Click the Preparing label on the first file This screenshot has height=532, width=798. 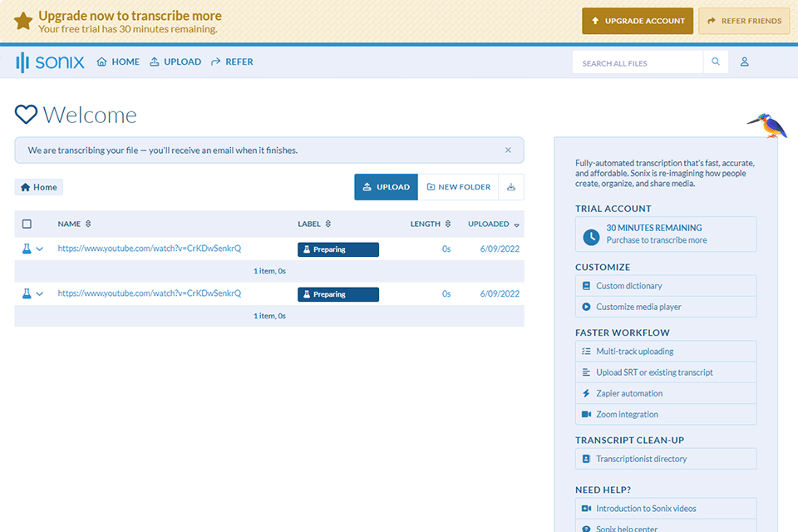click(338, 249)
